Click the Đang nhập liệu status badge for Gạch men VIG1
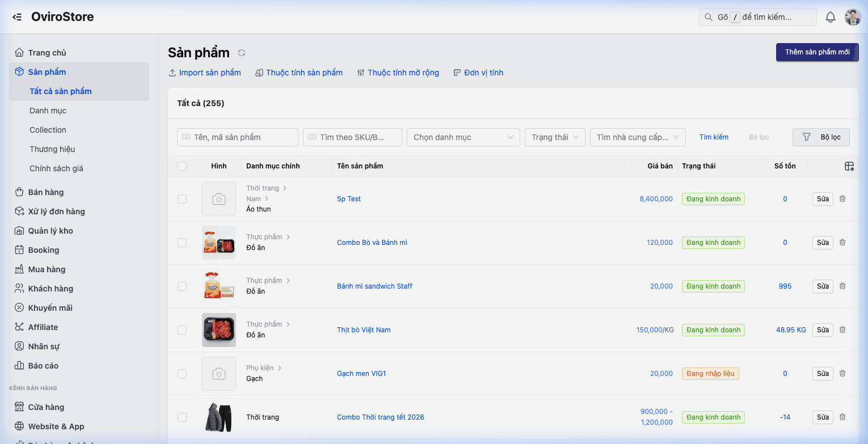 click(710, 373)
